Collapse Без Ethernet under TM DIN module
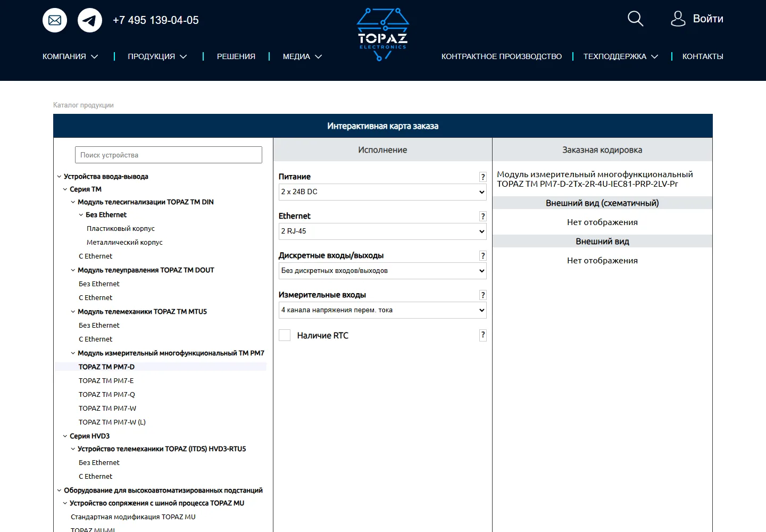The image size is (766, 532). [81, 215]
